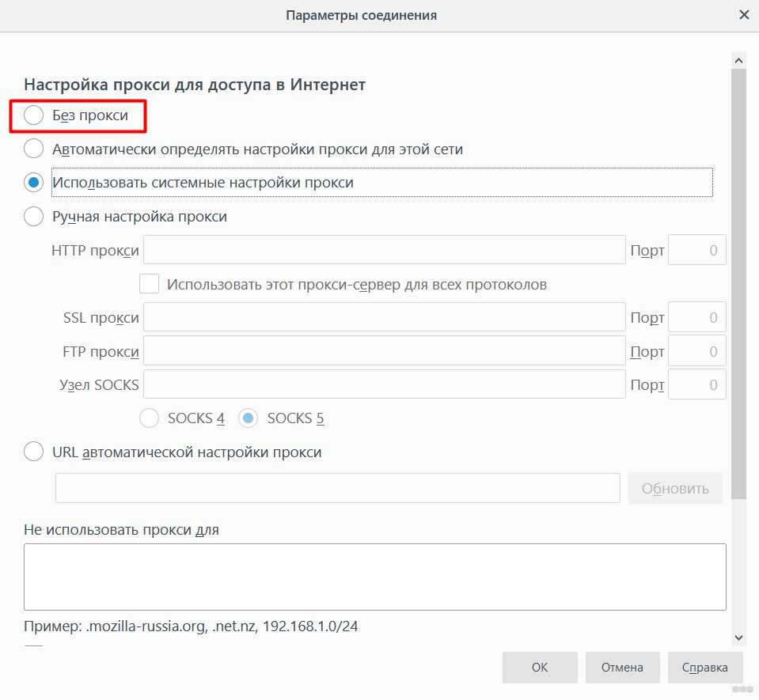Click the Узел SOCKS port field
Screen dimensions: 759x700
697,384
